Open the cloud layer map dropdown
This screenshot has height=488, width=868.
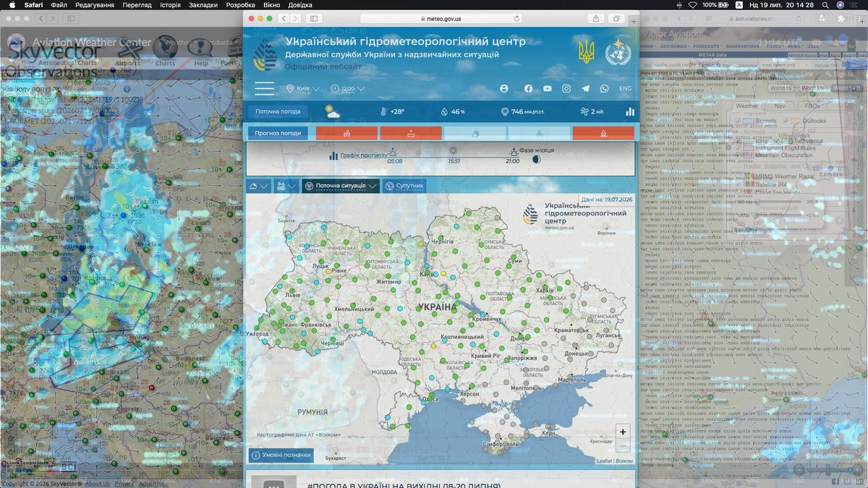[259, 186]
